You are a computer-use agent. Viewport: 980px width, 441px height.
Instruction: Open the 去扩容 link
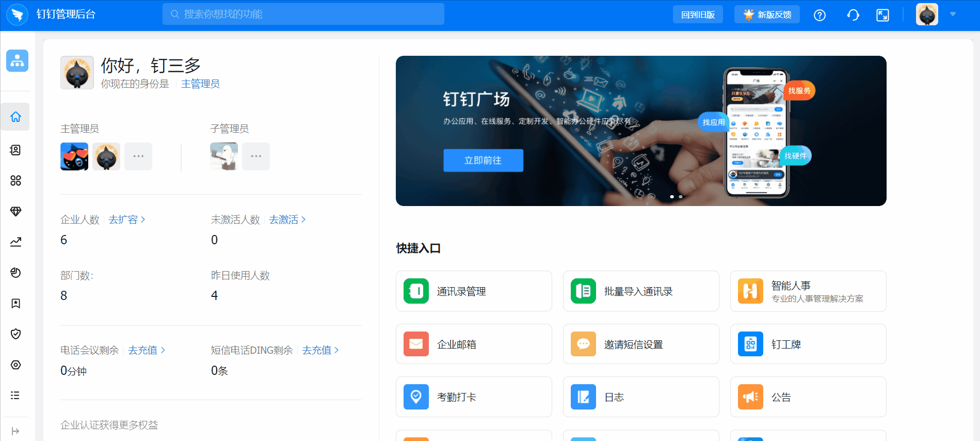pyautogui.click(x=126, y=219)
